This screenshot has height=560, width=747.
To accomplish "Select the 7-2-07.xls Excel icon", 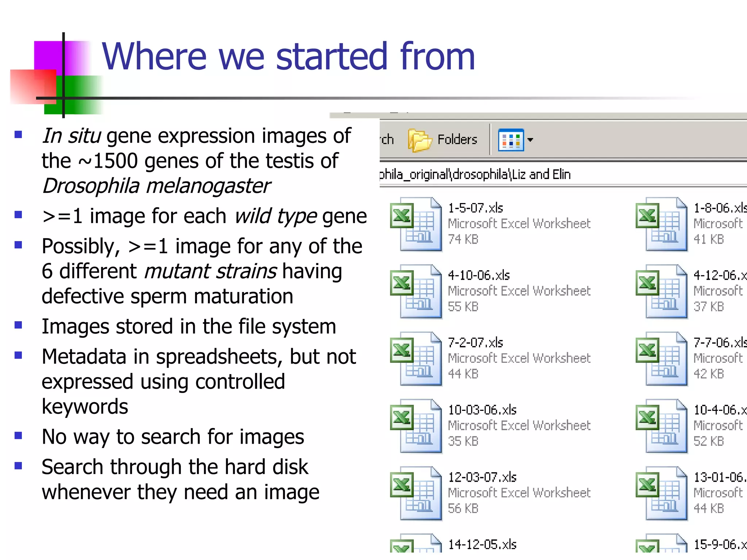I will tap(416, 359).
